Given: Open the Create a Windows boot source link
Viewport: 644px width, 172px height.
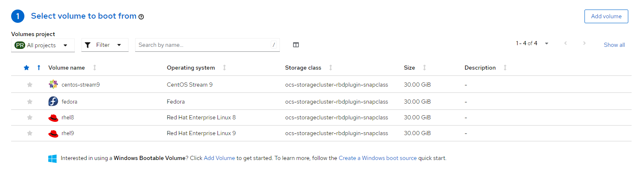Looking at the screenshot, I should tap(377, 158).
